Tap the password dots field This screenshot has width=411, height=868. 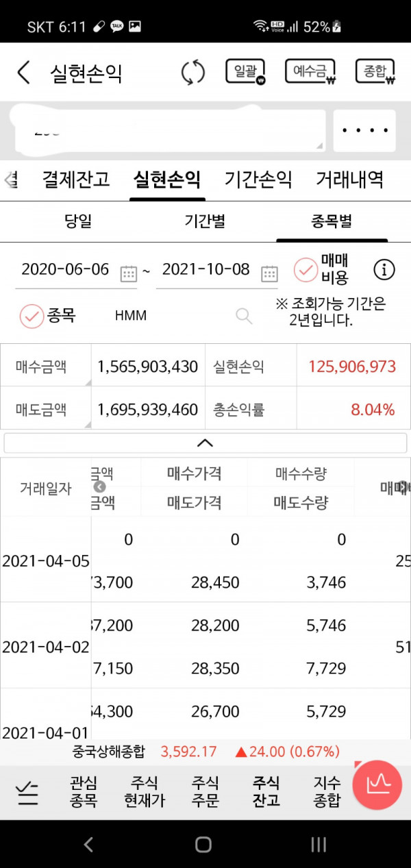tap(364, 130)
